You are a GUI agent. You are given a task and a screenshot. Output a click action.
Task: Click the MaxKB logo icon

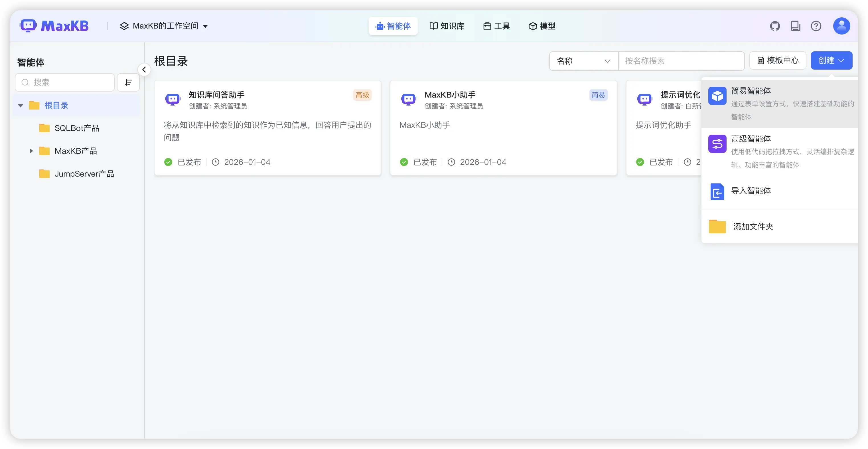[28, 26]
